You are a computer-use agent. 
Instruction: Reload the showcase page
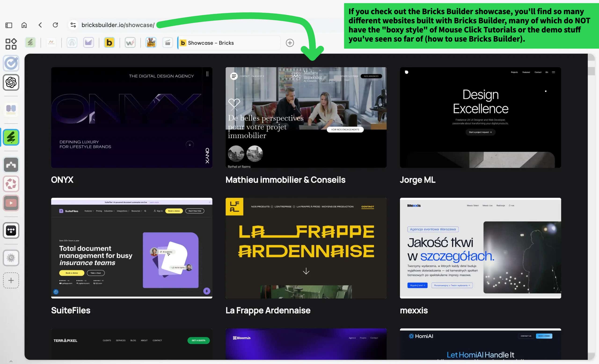pos(55,25)
